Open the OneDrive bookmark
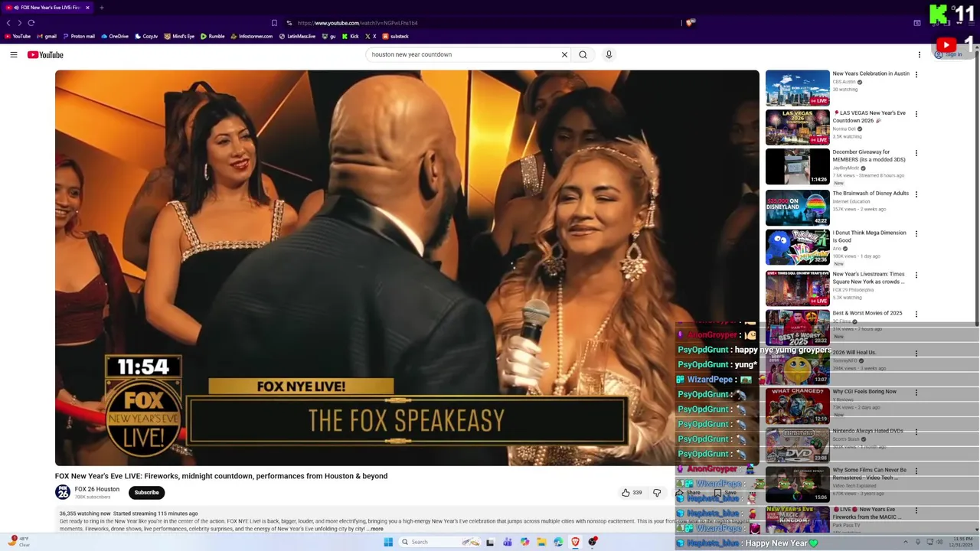 [115, 36]
